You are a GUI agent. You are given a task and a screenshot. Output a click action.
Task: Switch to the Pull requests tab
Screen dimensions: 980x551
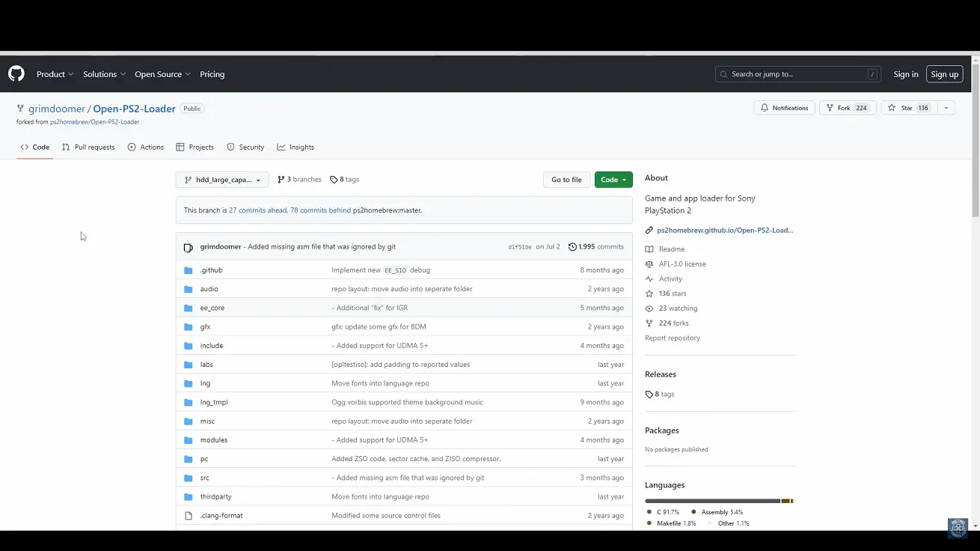pos(88,147)
